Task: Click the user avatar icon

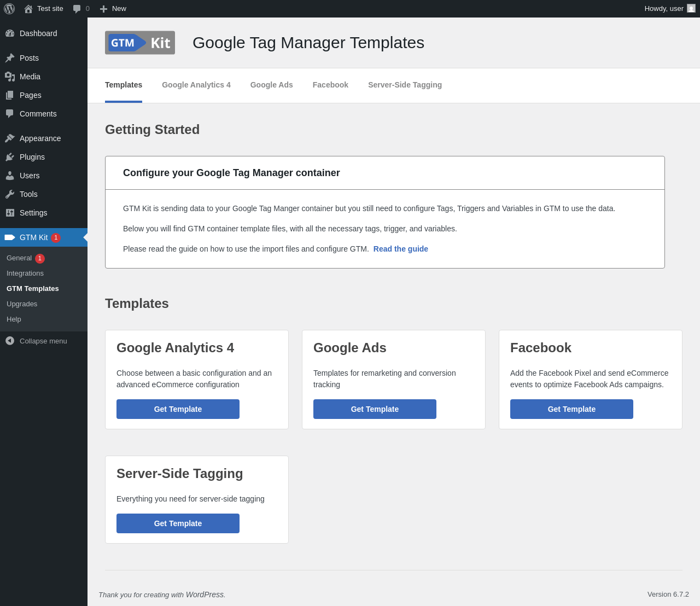Action: coord(691,8)
